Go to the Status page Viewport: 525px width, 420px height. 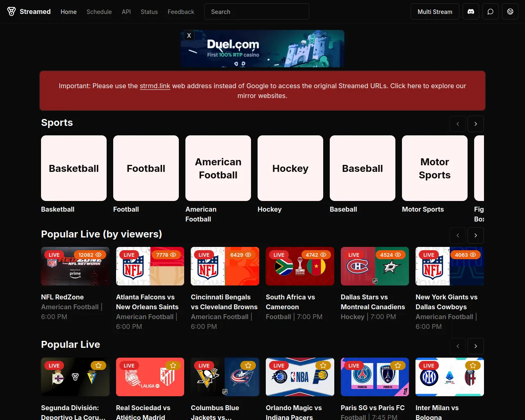coord(149,12)
